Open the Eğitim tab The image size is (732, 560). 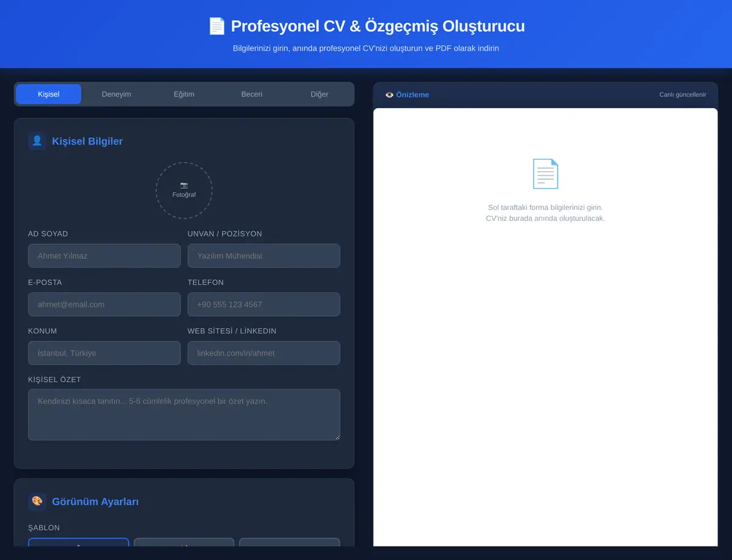pyautogui.click(x=184, y=94)
